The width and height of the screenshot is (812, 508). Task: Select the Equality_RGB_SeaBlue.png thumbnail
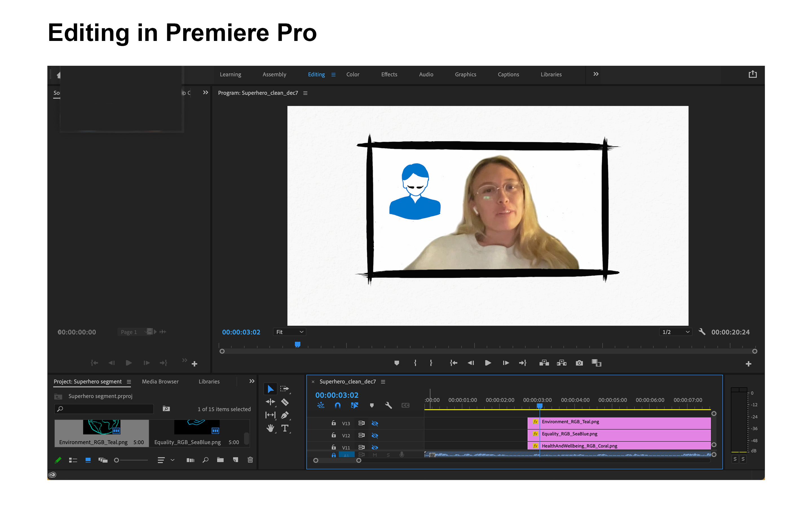click(x=197, y=427)
